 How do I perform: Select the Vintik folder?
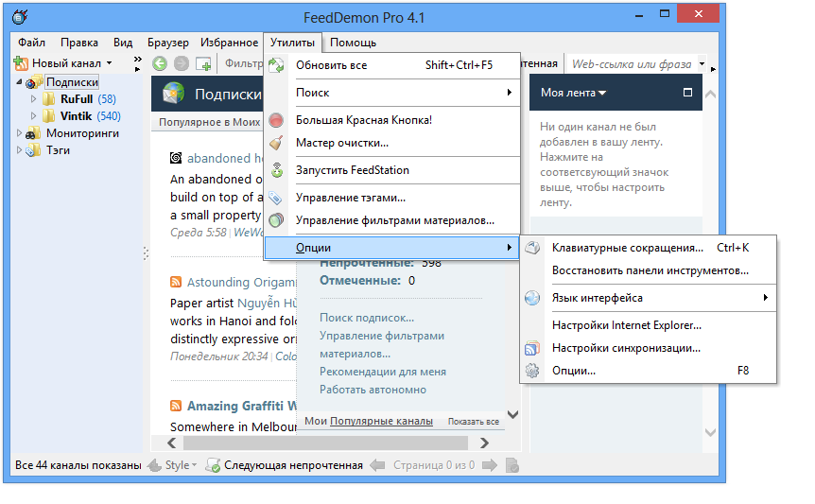click(x=76, y=116)
